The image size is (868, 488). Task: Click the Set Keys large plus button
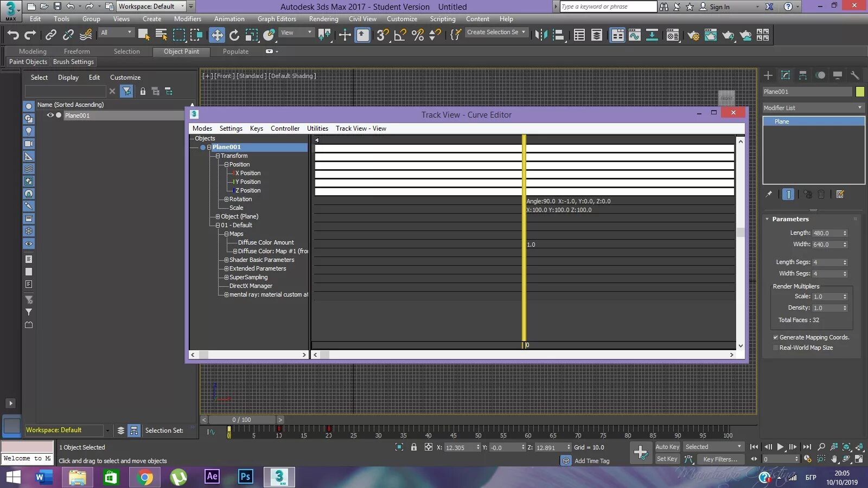(641, 453)
